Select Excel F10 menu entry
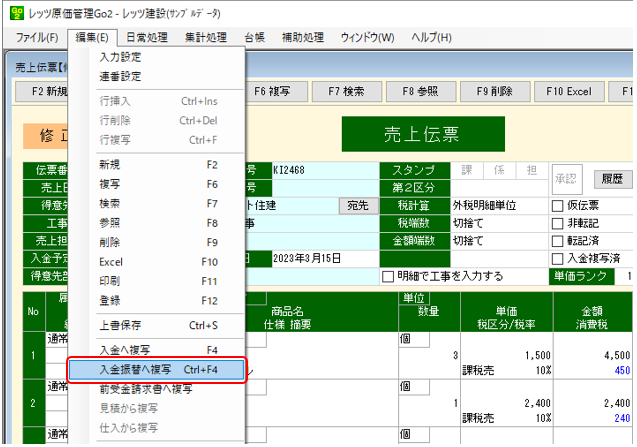The width and height of the screenshot is (637, 447). click(158, 262)
